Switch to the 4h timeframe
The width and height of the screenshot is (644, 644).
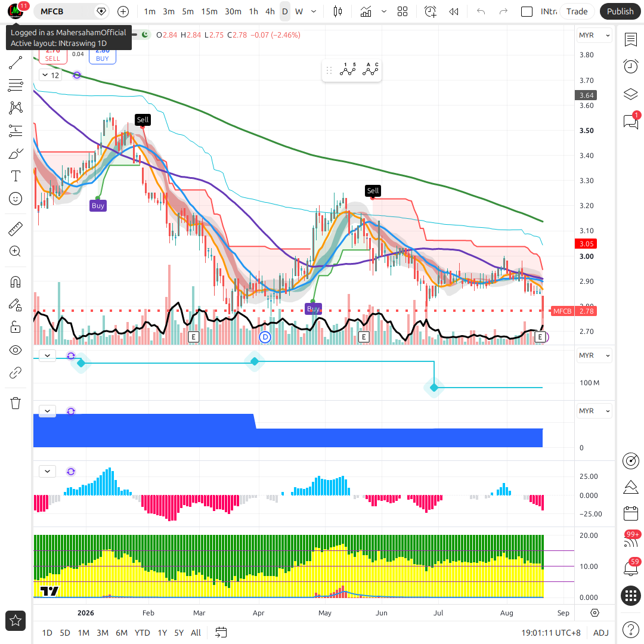click(270, 11)
